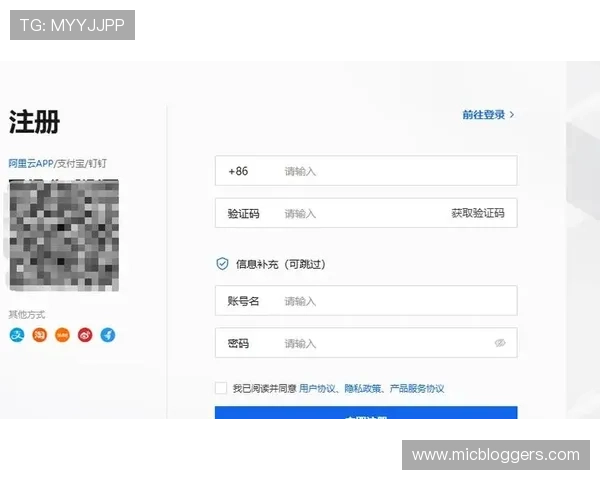Focus the 验证码 input field
This screenshot has height=480, width=600.
(x=364, y=213)
